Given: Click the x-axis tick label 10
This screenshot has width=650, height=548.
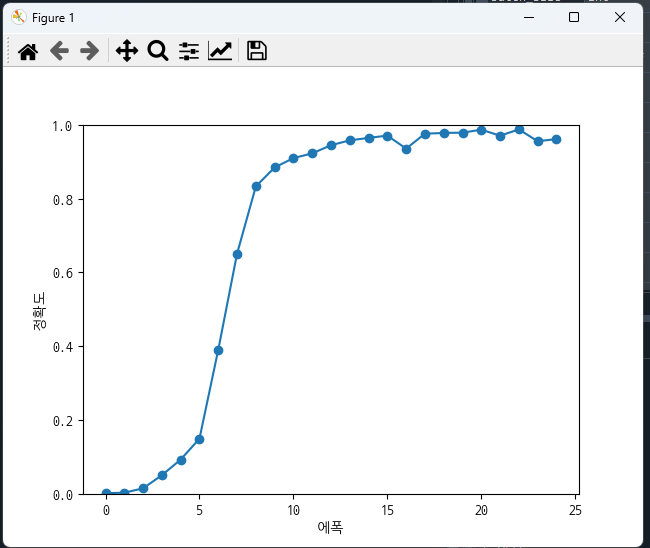Looking at the screenshot, I should 293,510.
